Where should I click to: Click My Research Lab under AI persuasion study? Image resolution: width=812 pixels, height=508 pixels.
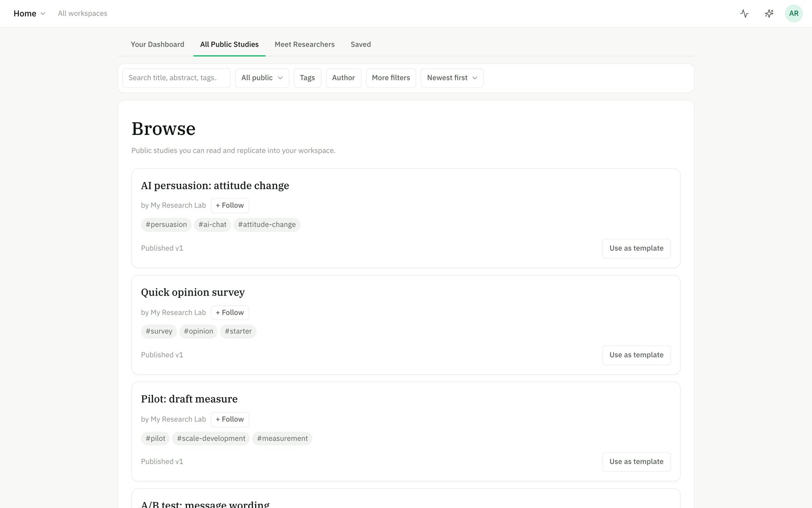click(x=178, y=206)
